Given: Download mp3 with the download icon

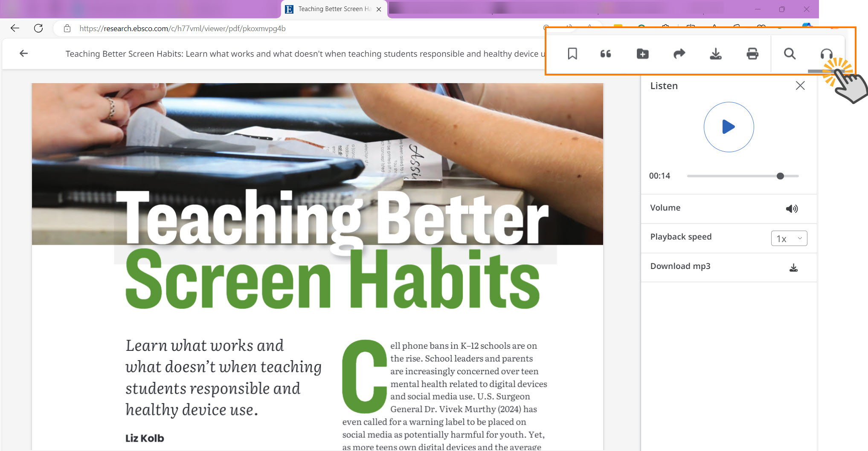Looking at the screenshot, I should click(793, 268).
